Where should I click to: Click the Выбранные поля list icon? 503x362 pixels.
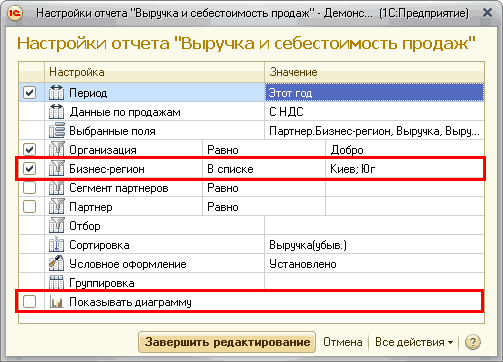point(56,131)
